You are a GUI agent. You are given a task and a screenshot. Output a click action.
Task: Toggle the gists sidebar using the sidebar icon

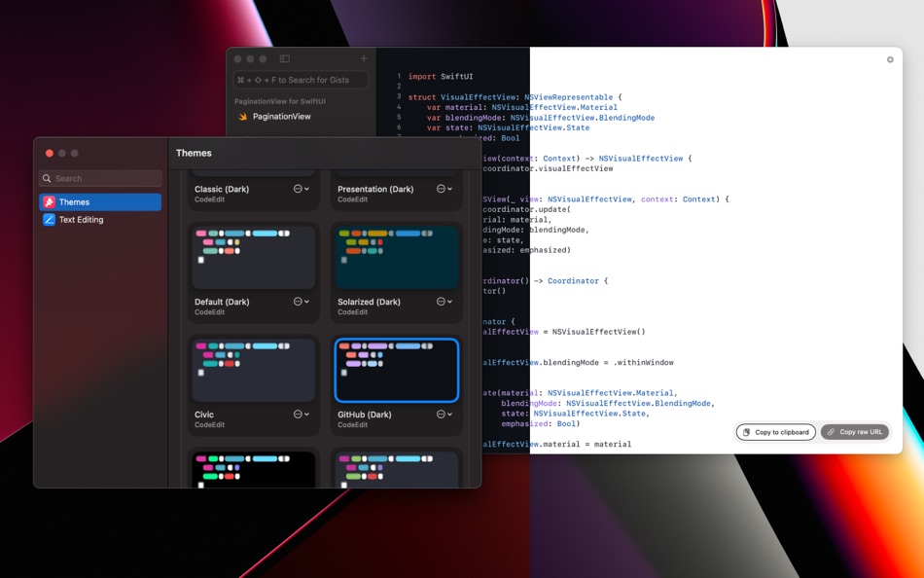click(x=283, y=58)
